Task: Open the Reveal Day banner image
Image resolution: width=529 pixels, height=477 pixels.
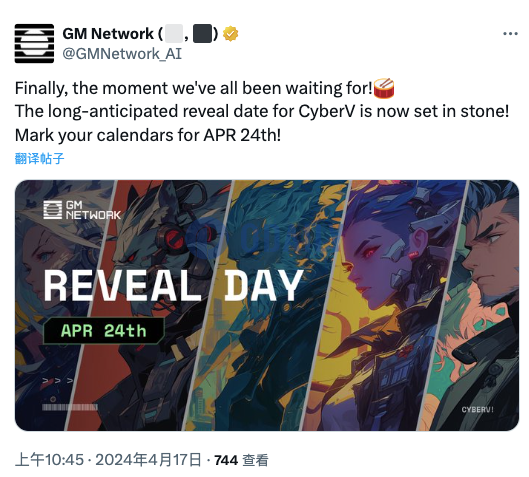Action: (267, 305)
